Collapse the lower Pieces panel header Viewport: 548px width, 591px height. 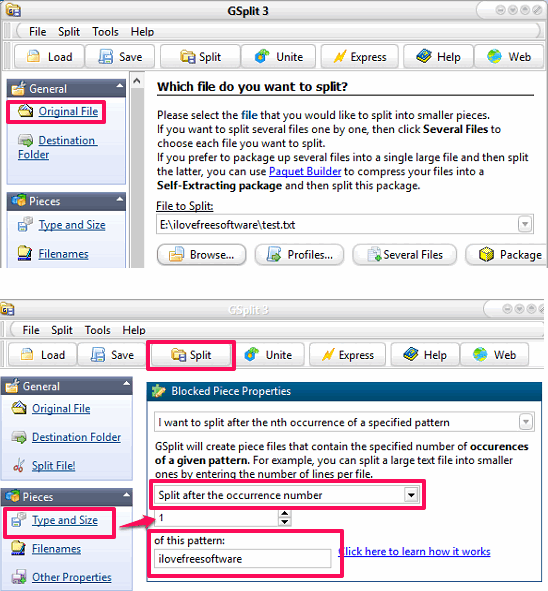(x=127, y=494)
